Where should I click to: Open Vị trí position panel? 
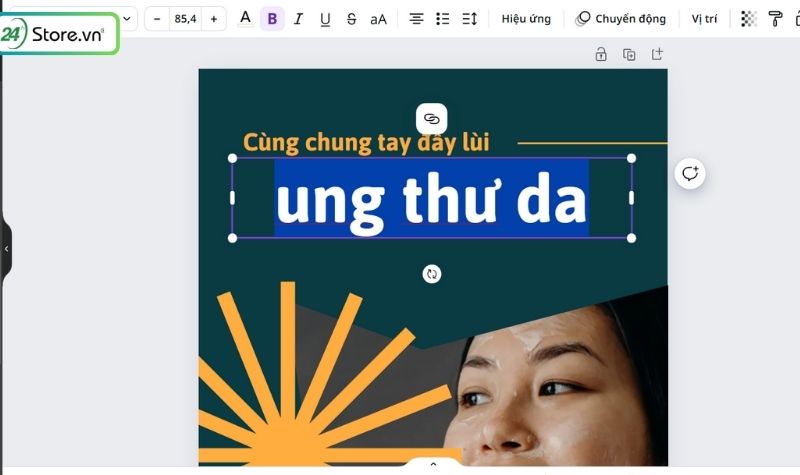click(704, 19)
